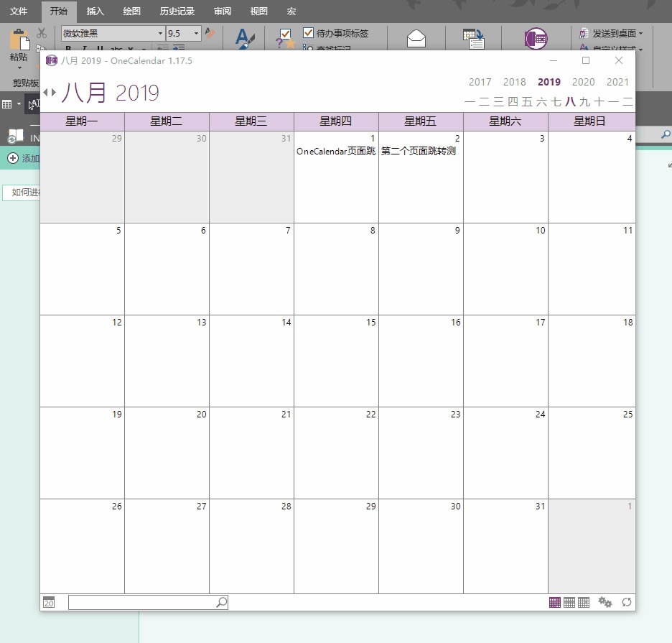The height and width of the screenshot is (643, 672).
Task: Jump to year 2021
Action: [617, 82]
